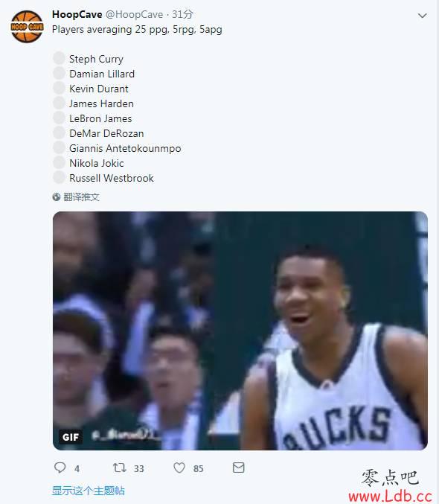Open the tweet options chevron
The height and width of the screenshot is (504, 439).
coord(423,16)
